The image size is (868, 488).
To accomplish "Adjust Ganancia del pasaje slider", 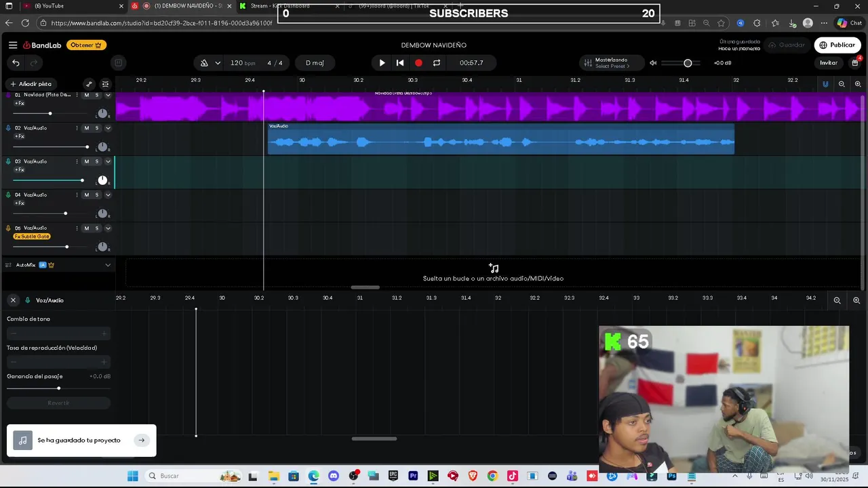I will [x=58, y=388].
